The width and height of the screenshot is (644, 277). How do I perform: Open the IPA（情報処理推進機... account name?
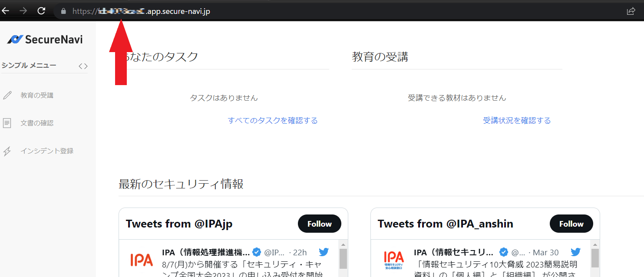pos(206,252)
